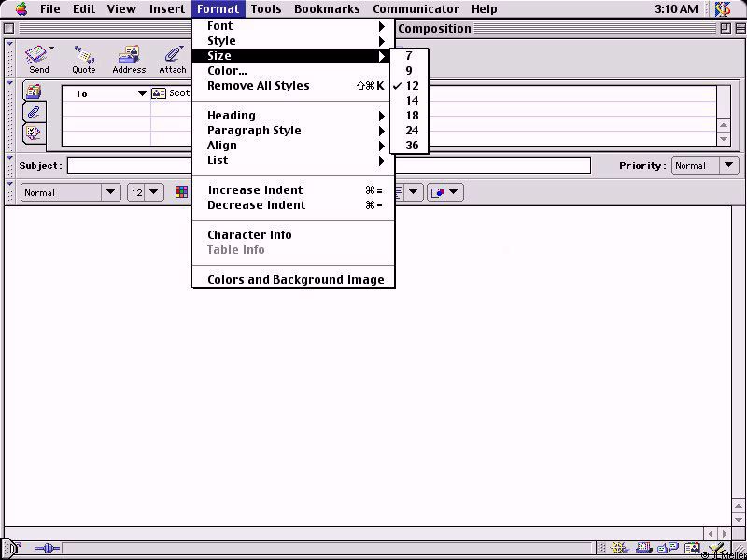Open Colors and Background Image

[293, 279]
